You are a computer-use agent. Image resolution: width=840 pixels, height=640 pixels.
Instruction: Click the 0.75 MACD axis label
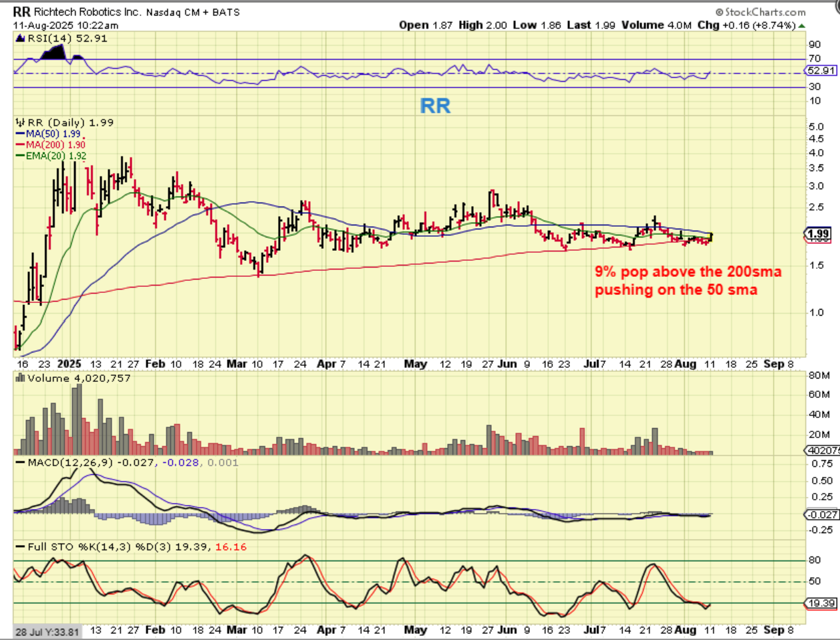pos(822,463)
